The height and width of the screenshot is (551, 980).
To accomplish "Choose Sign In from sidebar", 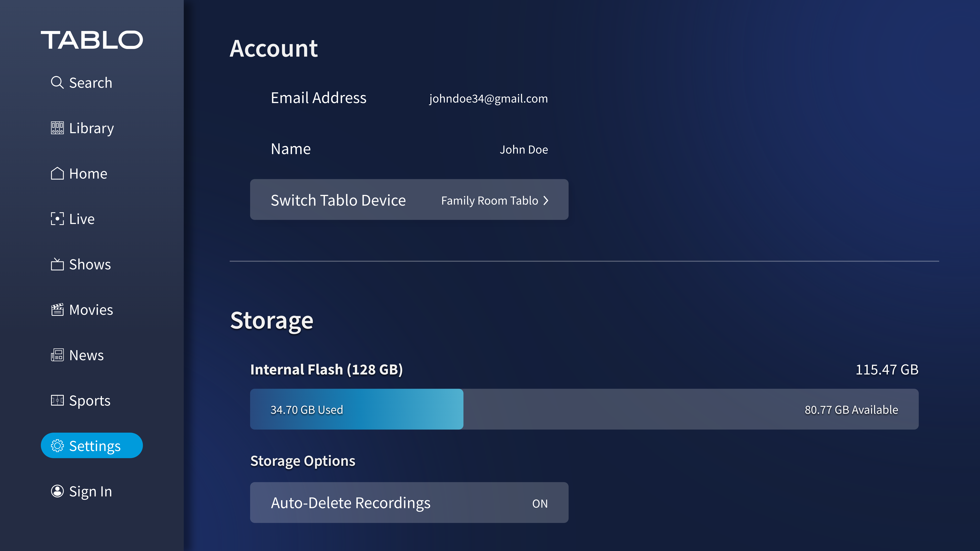I will pyautogui.click(x=81, y=491).
